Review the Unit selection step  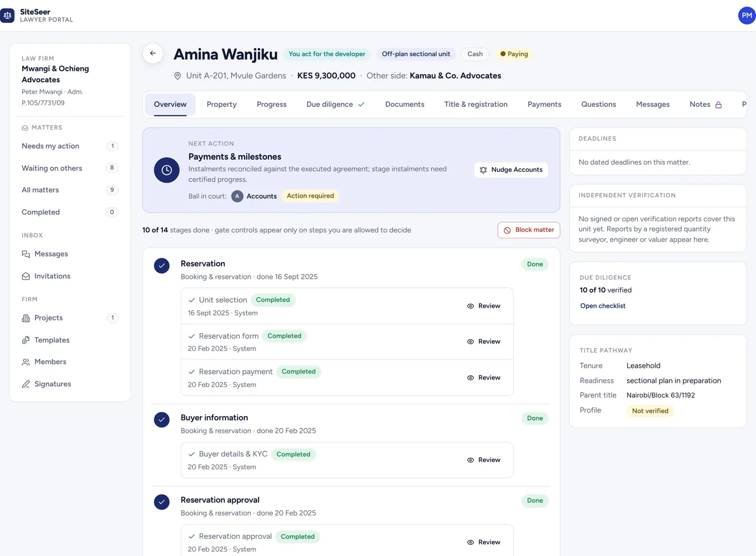tap(483, 306)
